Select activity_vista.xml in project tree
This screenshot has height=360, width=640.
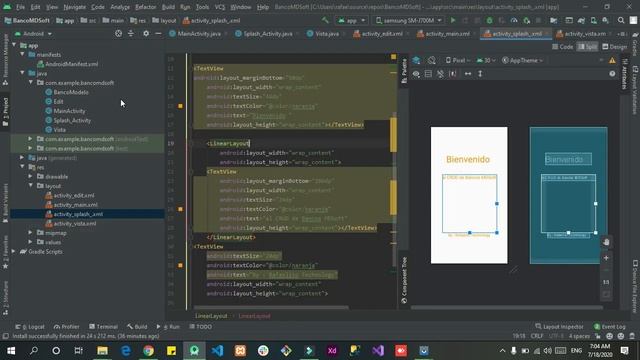tap(75, 224)
